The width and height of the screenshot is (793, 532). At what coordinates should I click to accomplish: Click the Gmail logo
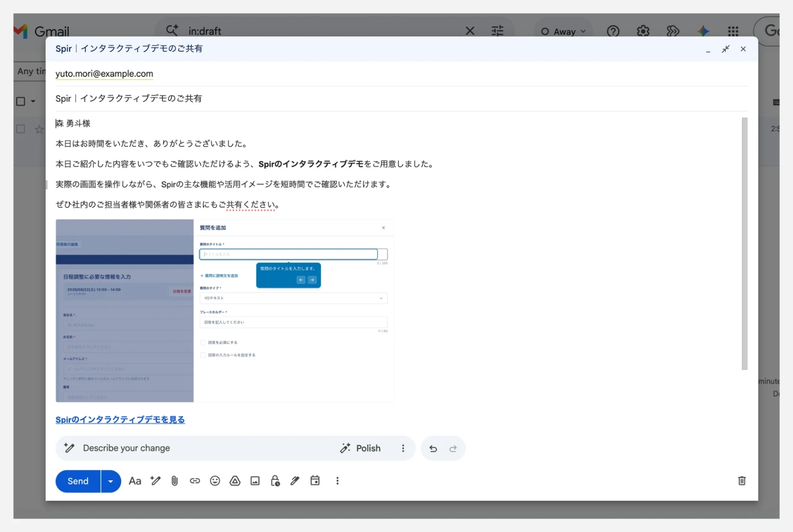point(42,31)
